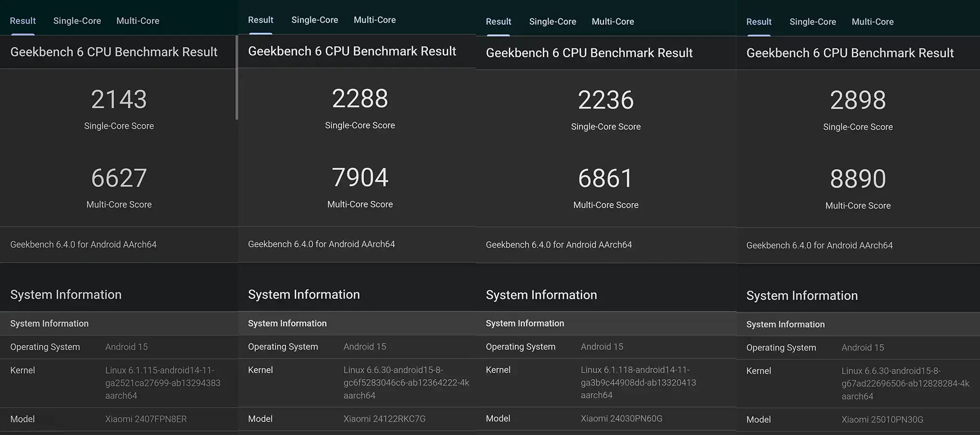Select the single-core score value 2288
980x435 pixels.
360,98
